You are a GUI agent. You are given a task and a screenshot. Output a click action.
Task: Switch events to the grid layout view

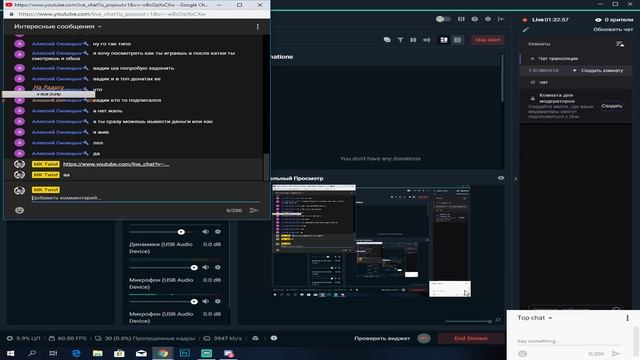click(x=457, y=40)
